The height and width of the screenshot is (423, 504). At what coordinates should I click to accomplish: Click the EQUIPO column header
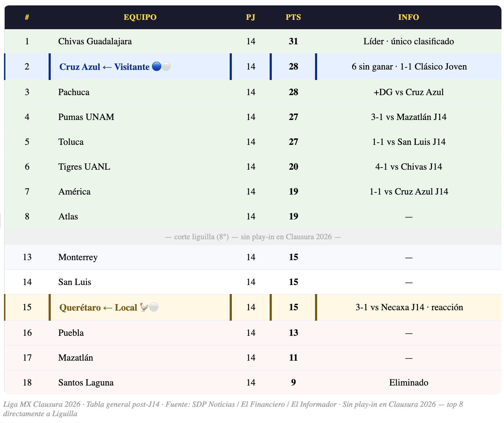(x=140, y=17)
